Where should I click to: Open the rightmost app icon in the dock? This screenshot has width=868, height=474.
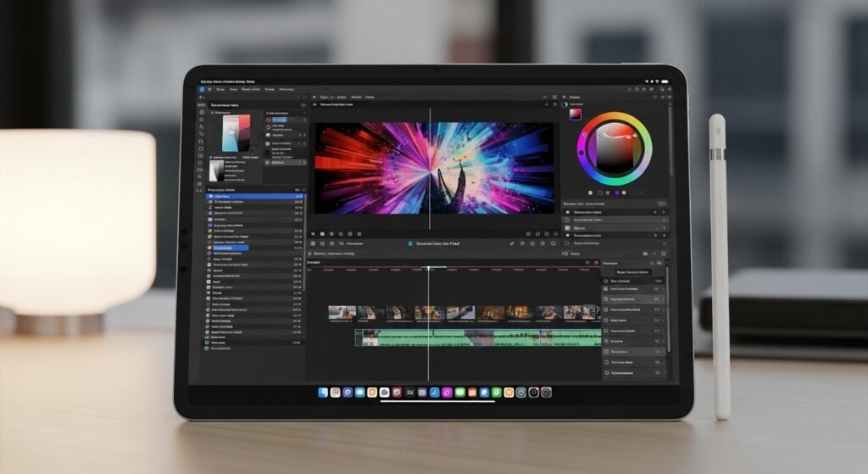point(547,393)
